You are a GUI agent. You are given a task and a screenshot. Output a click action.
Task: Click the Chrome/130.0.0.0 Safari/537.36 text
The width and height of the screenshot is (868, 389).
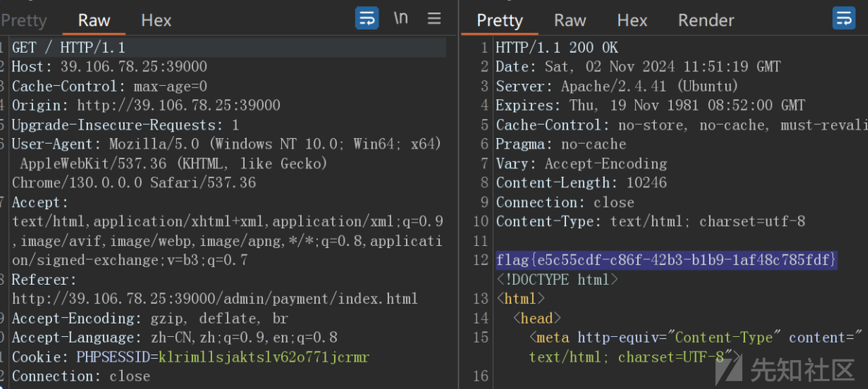(x=134, y=183)
